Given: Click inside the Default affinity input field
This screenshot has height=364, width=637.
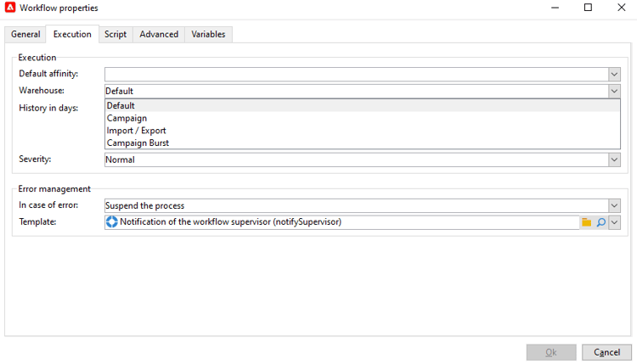Looking at the screenshot, I should click(x=357, y=75).
